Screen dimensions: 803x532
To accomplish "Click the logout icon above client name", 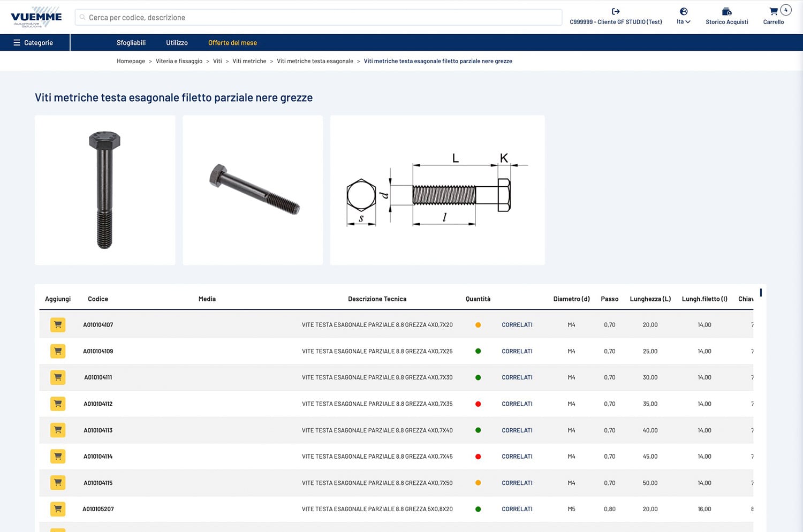I will click(616, 11).
